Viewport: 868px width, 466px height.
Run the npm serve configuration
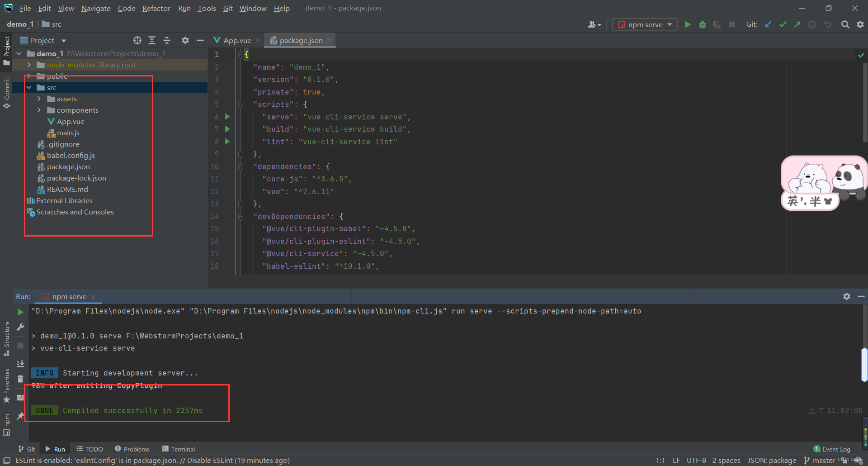coord(688,24)
